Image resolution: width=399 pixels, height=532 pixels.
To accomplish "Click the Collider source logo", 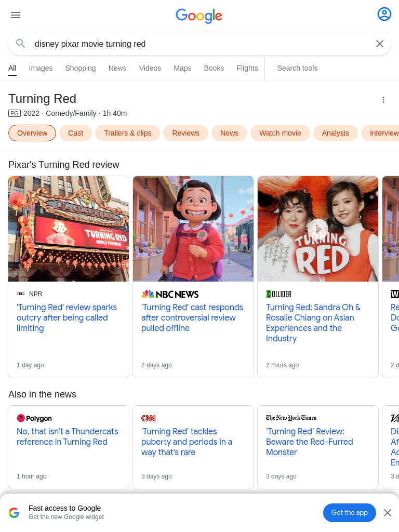I will (278, 294).
